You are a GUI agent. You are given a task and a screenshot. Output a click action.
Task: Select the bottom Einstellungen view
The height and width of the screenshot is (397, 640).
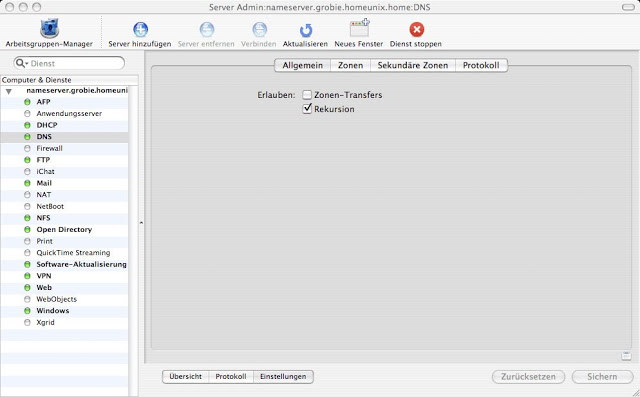click(283, 377)
